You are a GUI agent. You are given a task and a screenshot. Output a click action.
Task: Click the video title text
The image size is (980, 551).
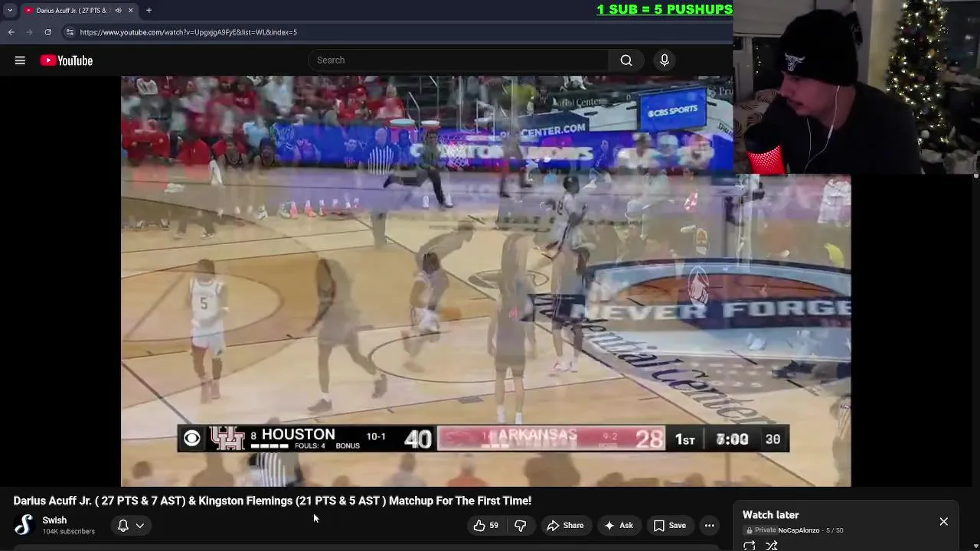[x=273, y=500]
